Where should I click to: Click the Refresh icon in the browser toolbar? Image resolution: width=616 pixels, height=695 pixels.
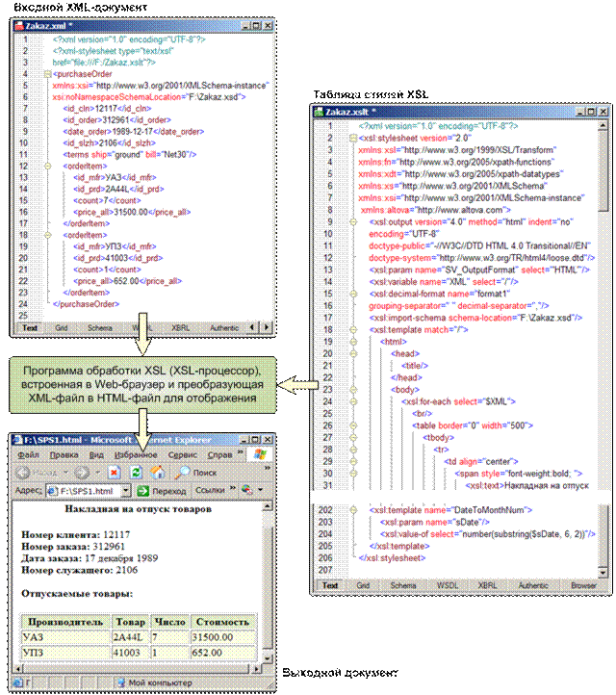136,473
